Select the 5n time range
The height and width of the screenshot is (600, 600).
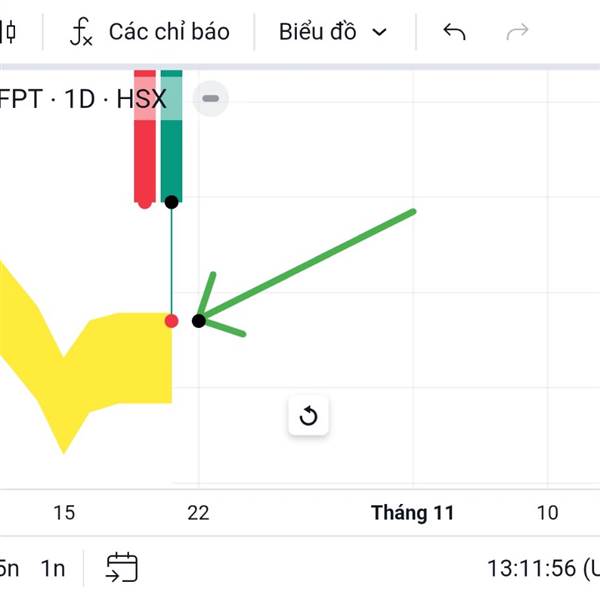pos(9,568)
